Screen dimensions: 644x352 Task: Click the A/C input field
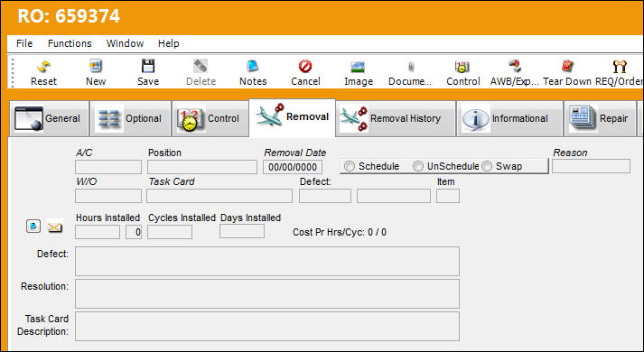click(108, 167)
